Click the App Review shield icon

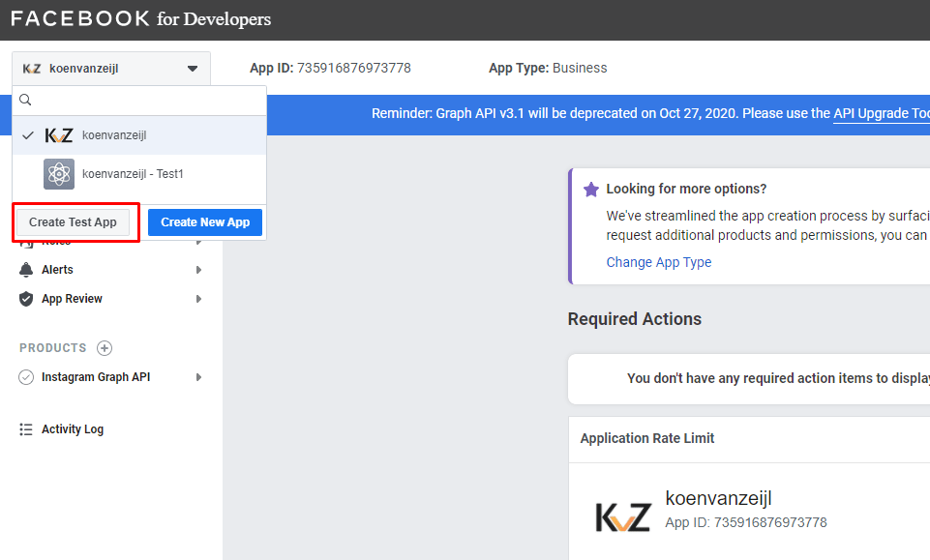click(x=26, y=299)
